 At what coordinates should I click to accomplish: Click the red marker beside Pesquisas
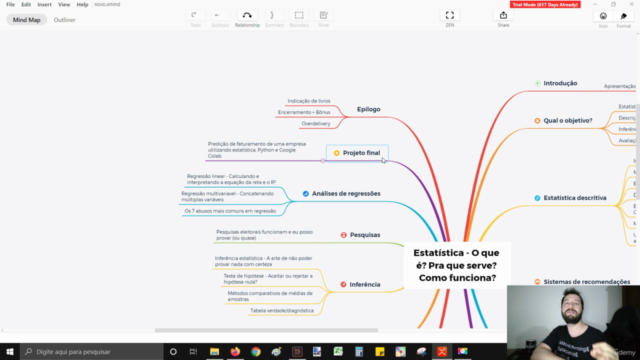[344, 235]
